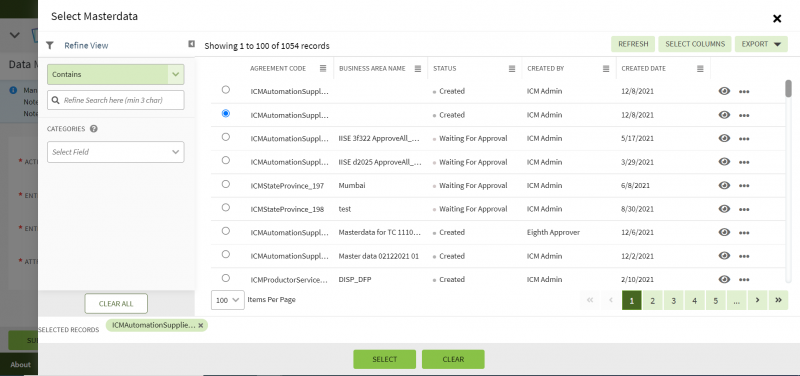Viewport: 800px width, 376px height.
Task: Click the 6/8/2021 created date cell
Action: pyautogui.click(x=636, y=186)
